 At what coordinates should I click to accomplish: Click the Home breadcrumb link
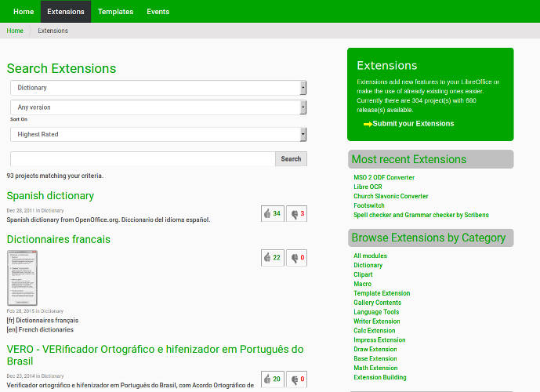tap(15, 31)
